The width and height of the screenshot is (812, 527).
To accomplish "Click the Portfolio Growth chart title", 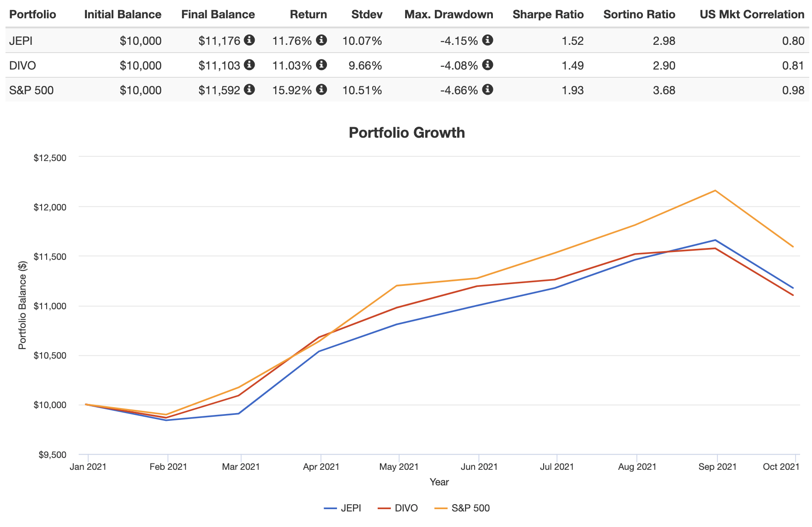I will 406,133.
